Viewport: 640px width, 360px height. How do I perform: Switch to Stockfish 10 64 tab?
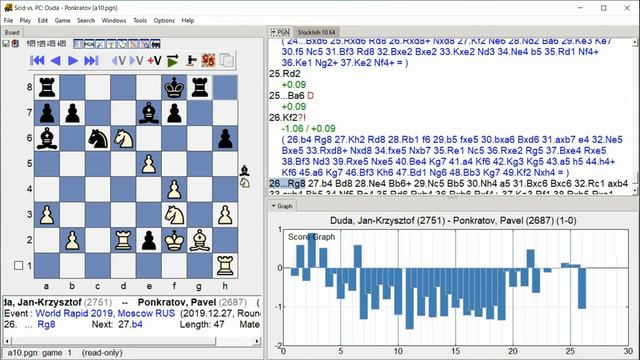click(x=316, y=32)
